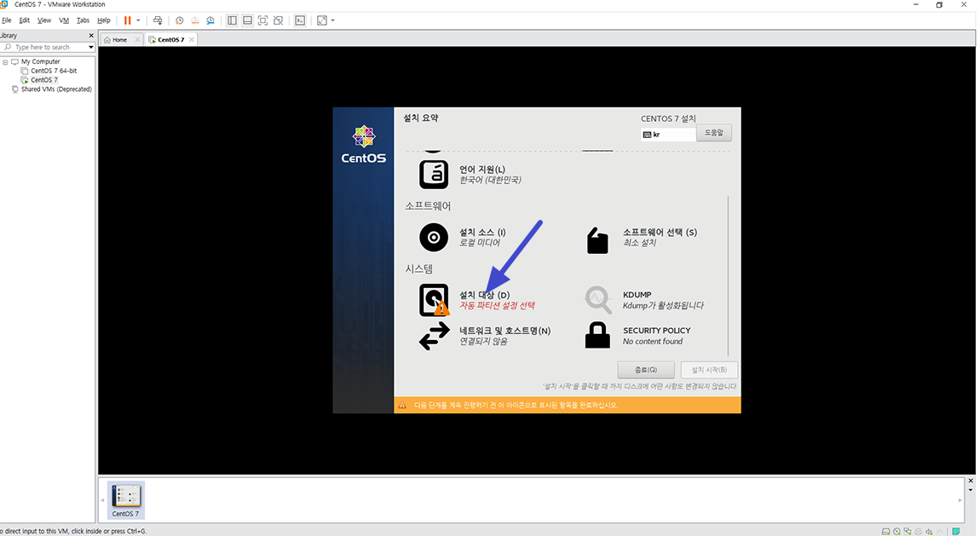The image size is (980, 536).
Task: Click the CentOS logo in the installer sidebar
Action: [364, 144]
